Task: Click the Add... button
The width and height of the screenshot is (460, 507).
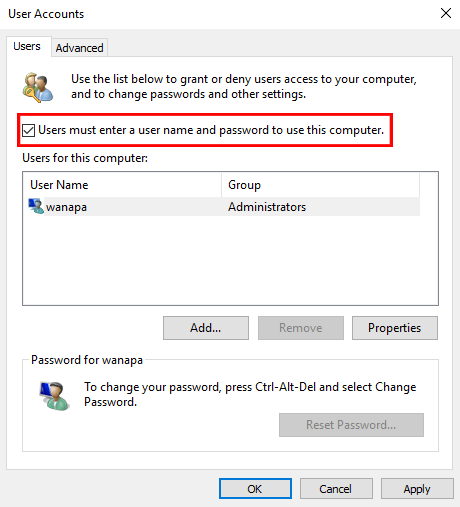Action: (x=206, y=328)
